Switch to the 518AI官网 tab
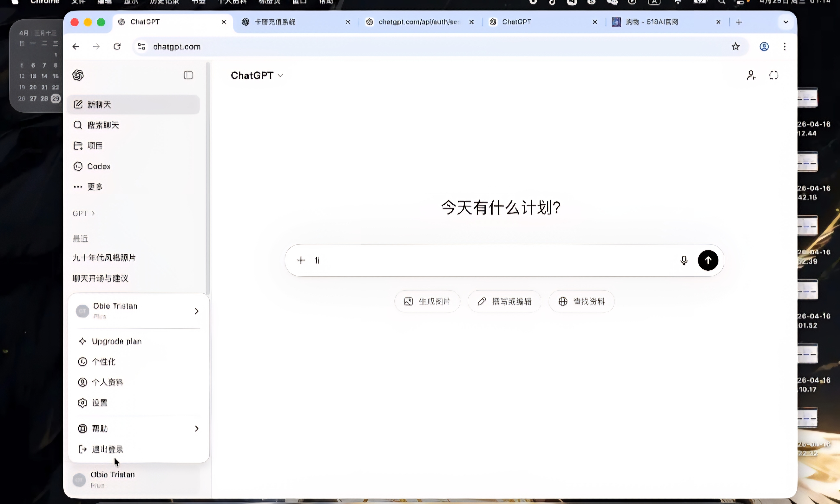Viewport: 840px width, 504px height. coord(667,22)
